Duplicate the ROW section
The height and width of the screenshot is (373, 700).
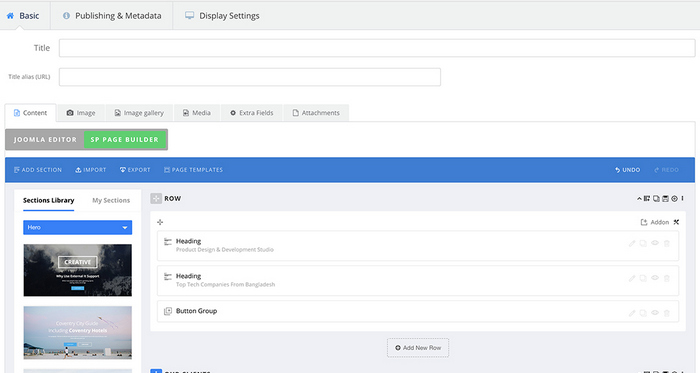pos(656,199)
